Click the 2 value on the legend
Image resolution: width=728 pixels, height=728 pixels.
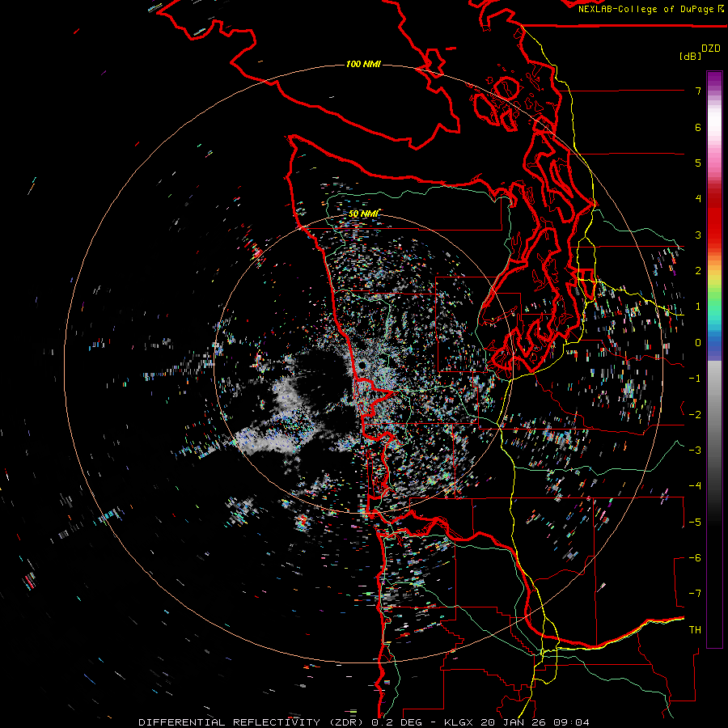coord(698,271)
